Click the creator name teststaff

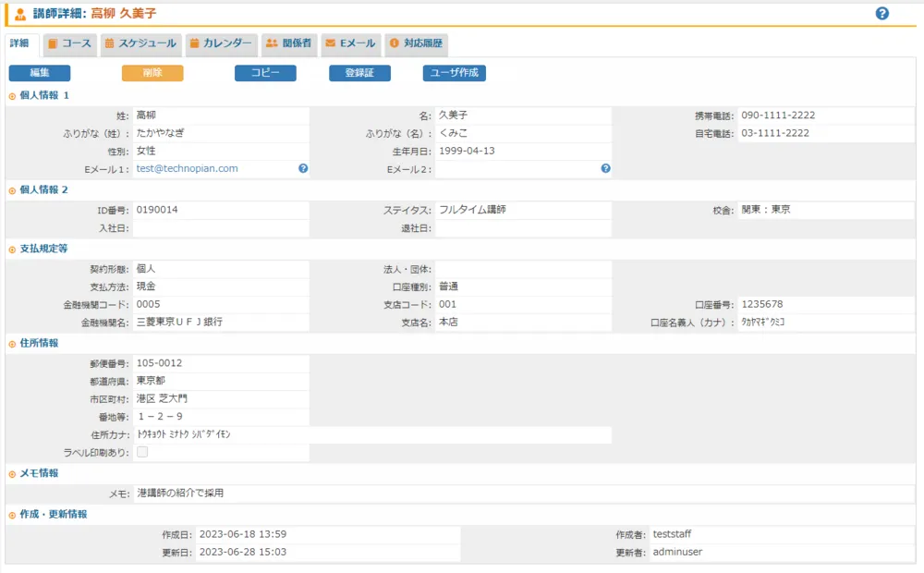(x=672, y=534)
